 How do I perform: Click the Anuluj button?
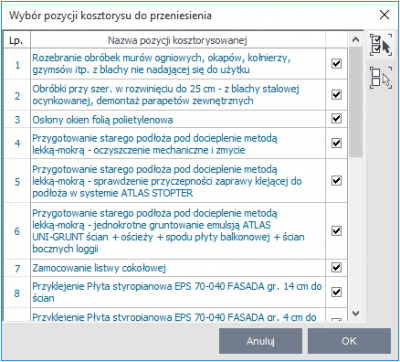tap(260, 341)
